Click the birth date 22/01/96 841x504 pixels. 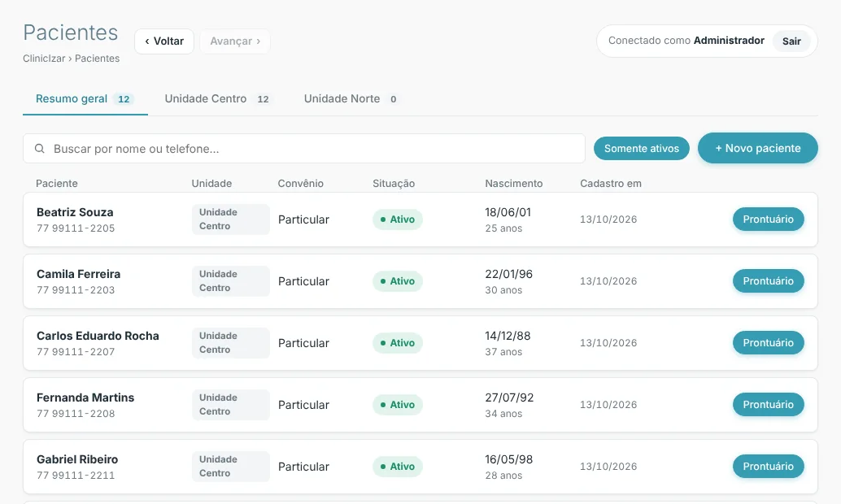pos(508,274)
